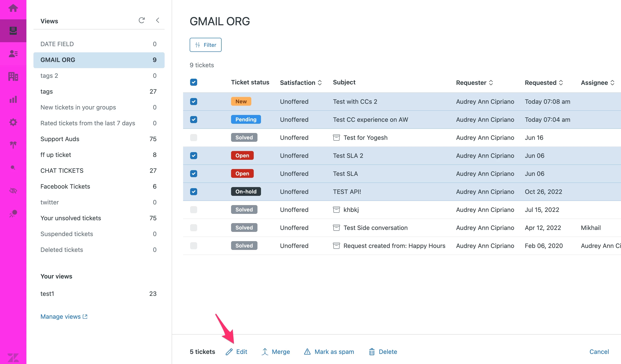Screen dimensions: 621x364
Task: Open the Reporting bar chart icon
Action: [x=13, y=99]
